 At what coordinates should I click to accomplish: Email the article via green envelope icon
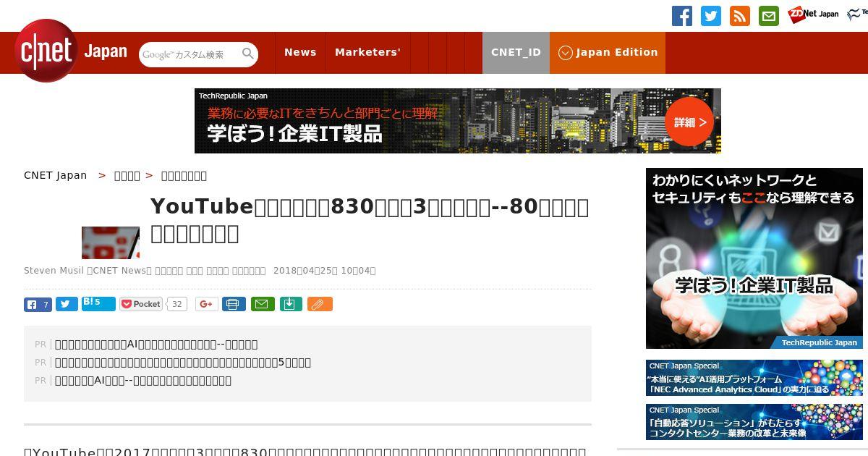pos(263,304)
